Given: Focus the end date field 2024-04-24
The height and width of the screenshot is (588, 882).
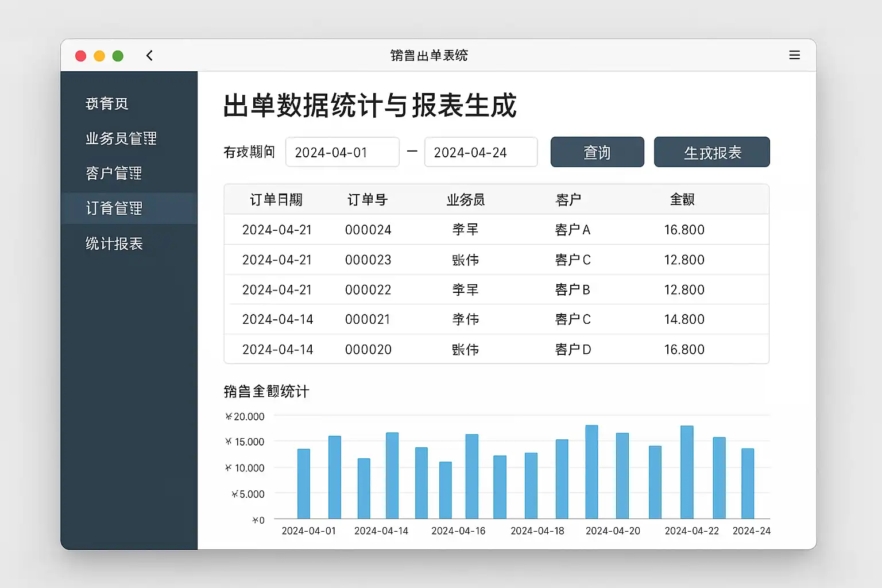Looking at the screenshot, I should [x=481, y=152].
